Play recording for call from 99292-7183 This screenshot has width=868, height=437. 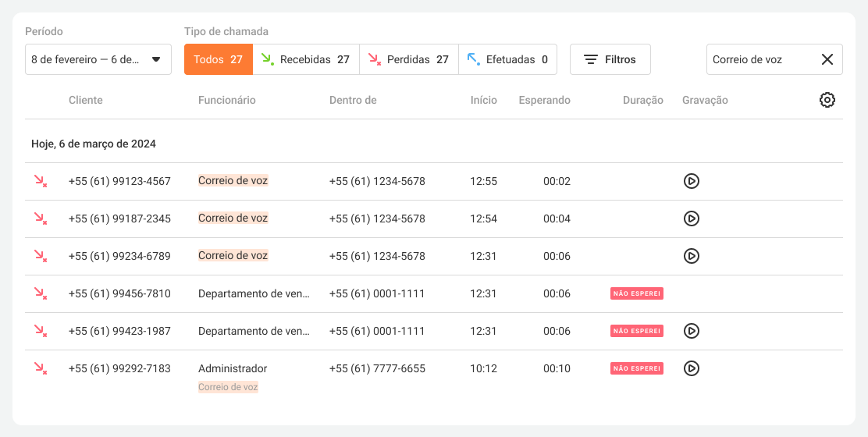point(691,368)
